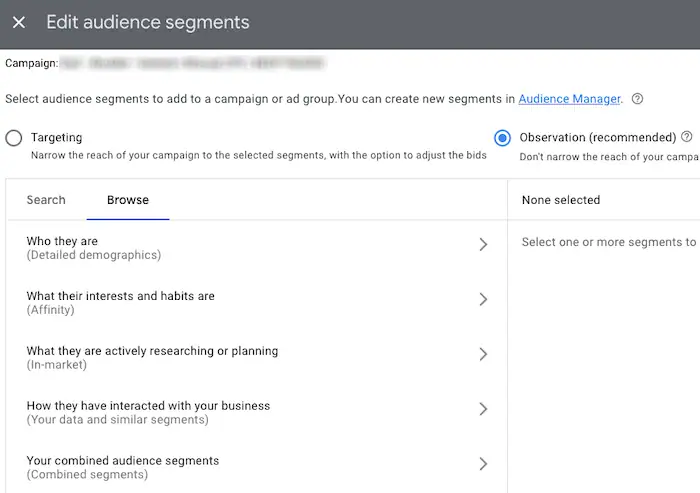
Task: Open Your combined audience segments row
Action: tap(257, 468)
